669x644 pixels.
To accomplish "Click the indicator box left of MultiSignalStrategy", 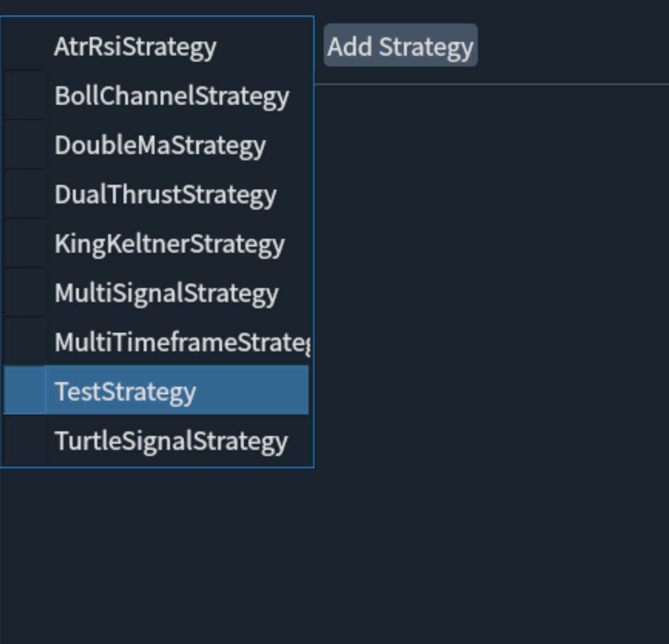I will point(25,293).
